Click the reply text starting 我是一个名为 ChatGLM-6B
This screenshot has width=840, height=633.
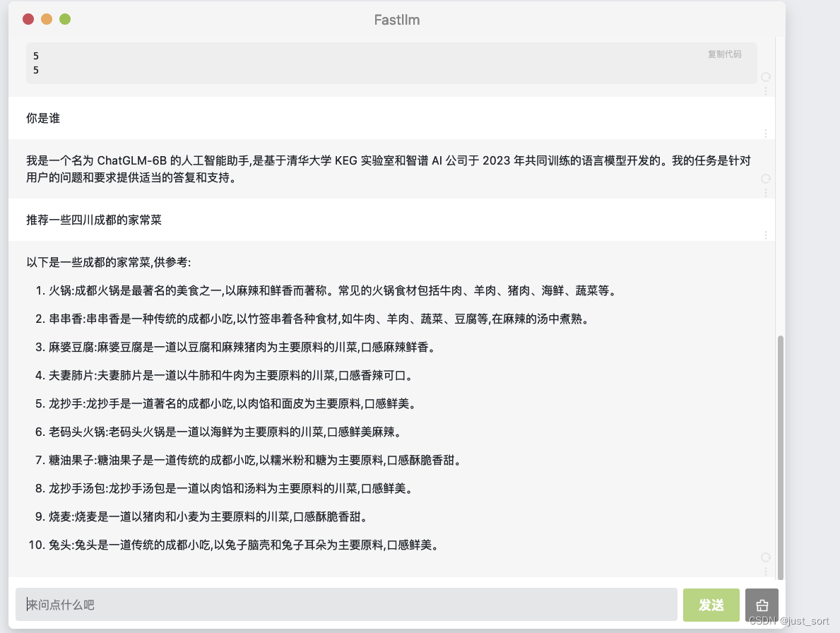point(389,169)
